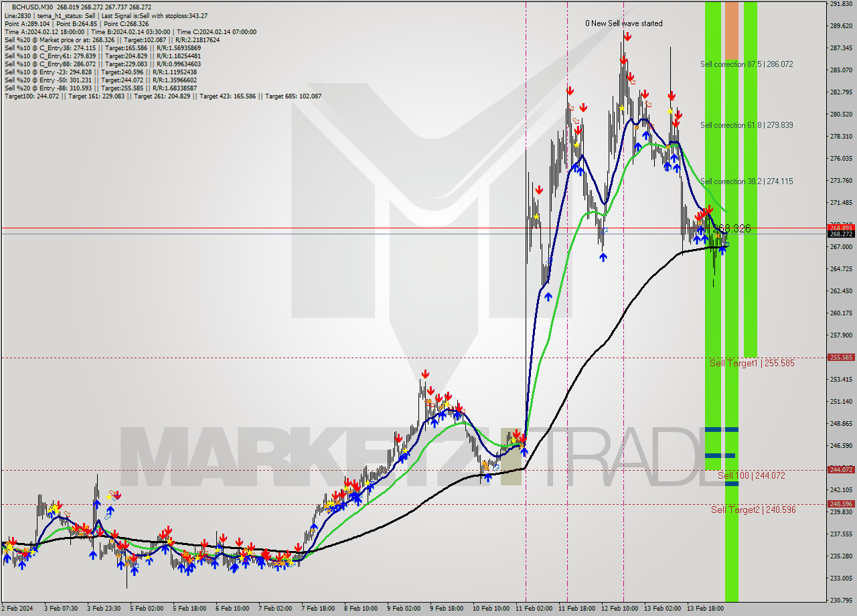This screenshot has width=857, height=616.
Task: Click the '5 Feb 02:00' time axis label
Action: 146,609
